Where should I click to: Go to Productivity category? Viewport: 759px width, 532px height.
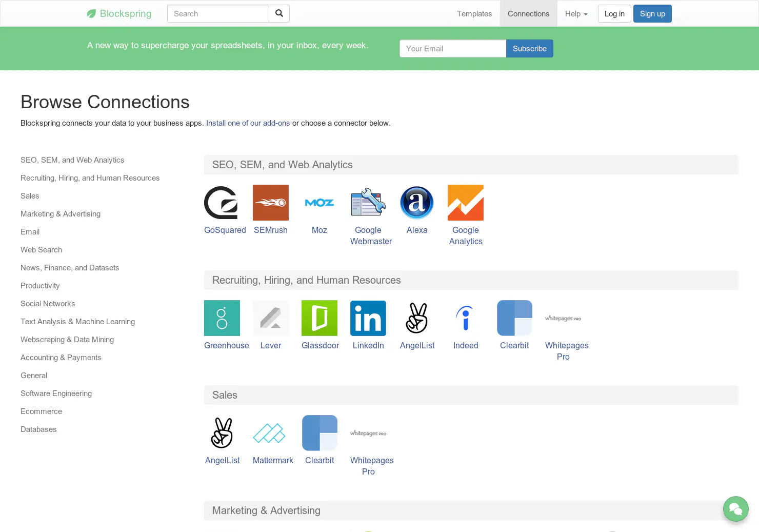pos(40,286)
